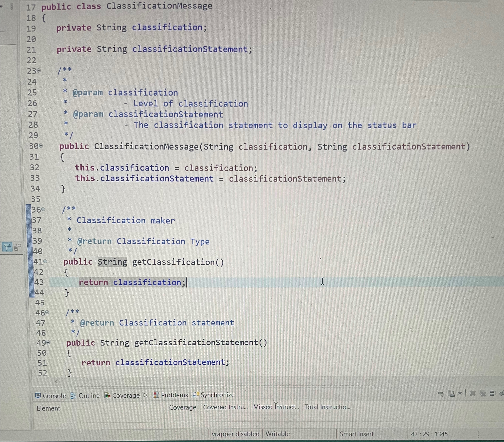
Task: Sort by the Coverage column header
Action: (182, 407)
